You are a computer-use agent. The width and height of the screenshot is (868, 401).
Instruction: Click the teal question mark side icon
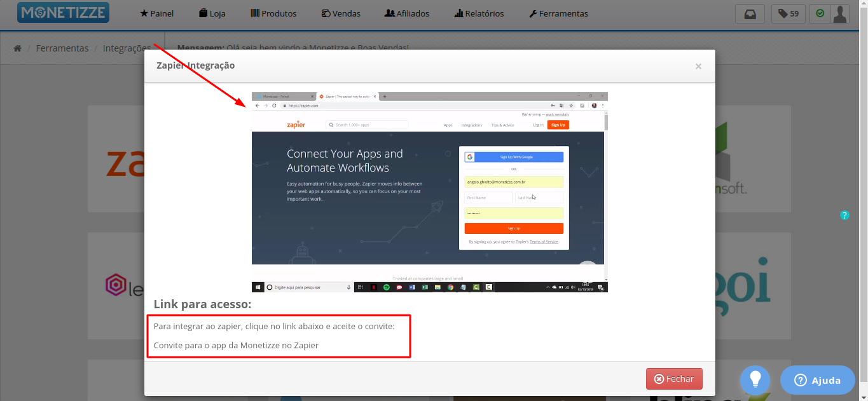click(x=844, y=215)
